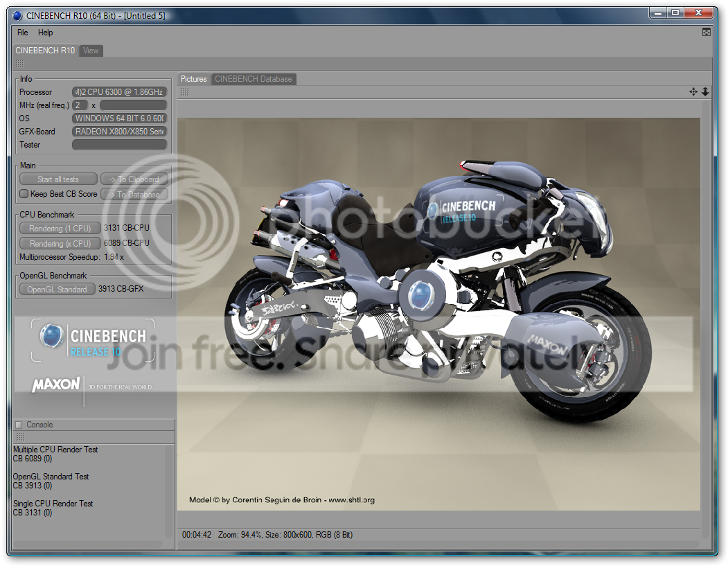Click the model credit caption text
Viewport: 728px width, 566px height.
282,500
